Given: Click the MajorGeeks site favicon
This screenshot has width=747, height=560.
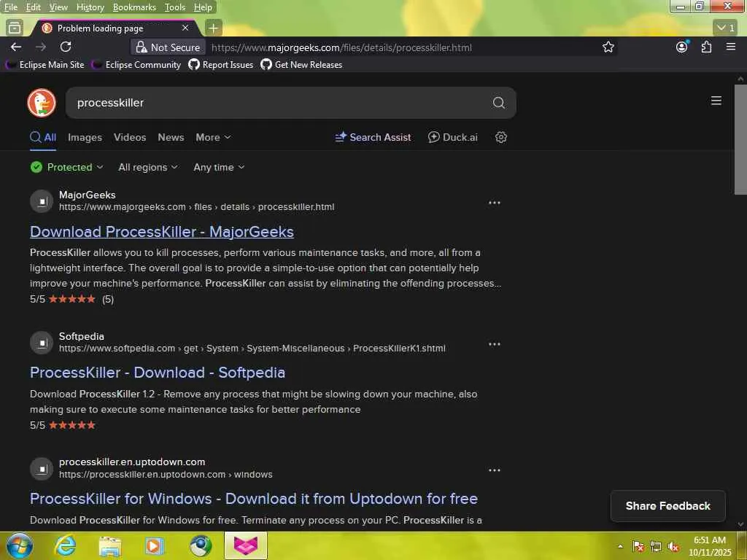Looking at the screenshot, I should coord(42,201).
